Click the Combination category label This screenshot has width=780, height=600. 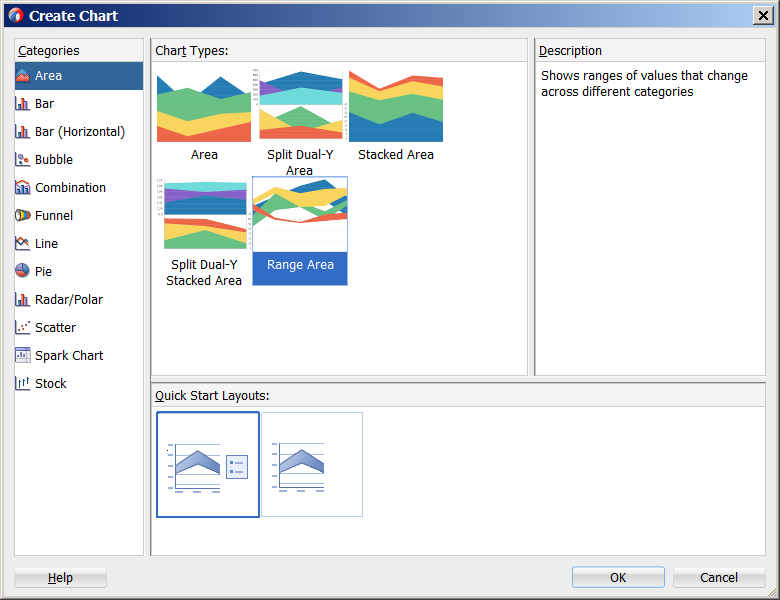coord(70,188)
